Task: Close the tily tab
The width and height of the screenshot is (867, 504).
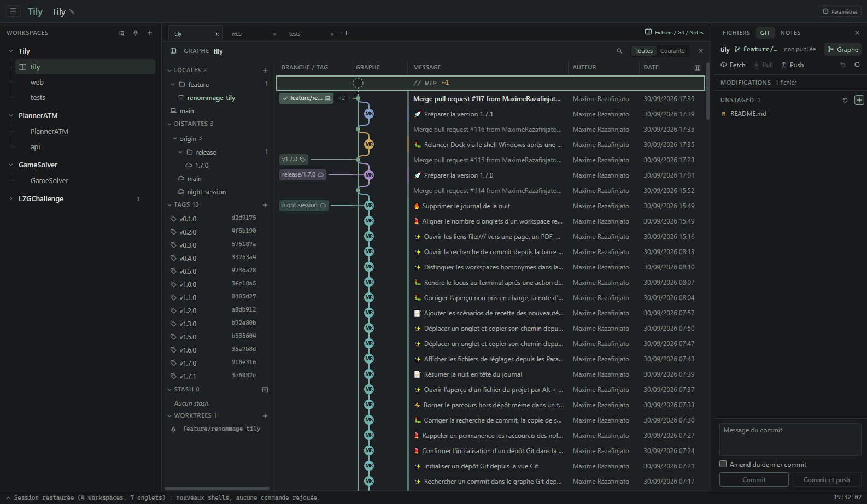Action: pyautogui.click(x=217, y=34)
